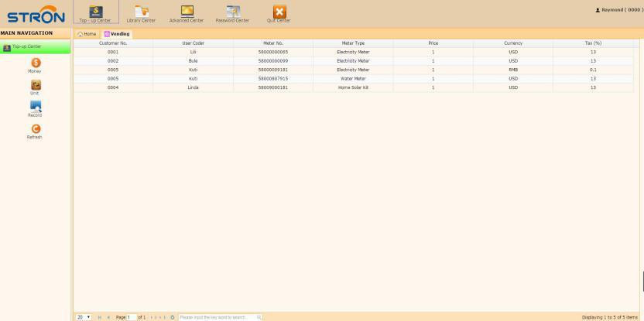Select the Top-Up Center toolbar icon
644x321 pixels.
pyautogui.click(x=95, y=13)
